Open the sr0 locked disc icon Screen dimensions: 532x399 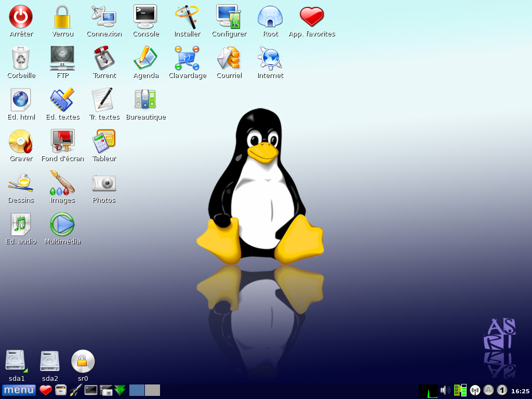coord(83,361)
